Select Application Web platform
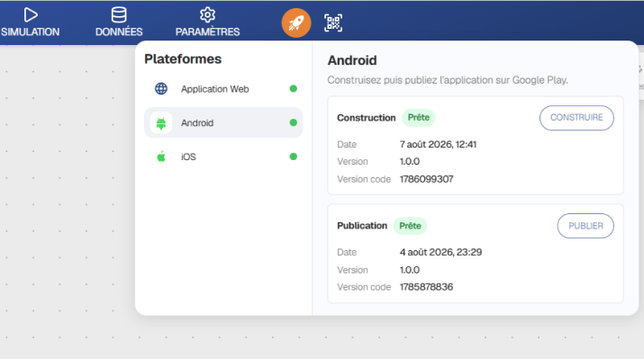This screenshot has height=359, width=644. pyautogui.click(x=223, y=88)
